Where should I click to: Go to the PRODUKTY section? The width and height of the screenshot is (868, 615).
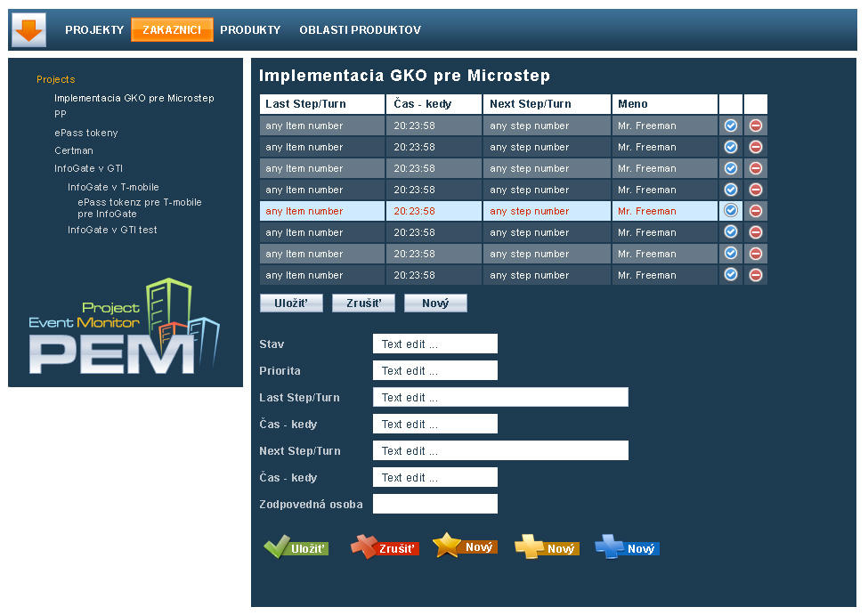[x=250, y=30]
